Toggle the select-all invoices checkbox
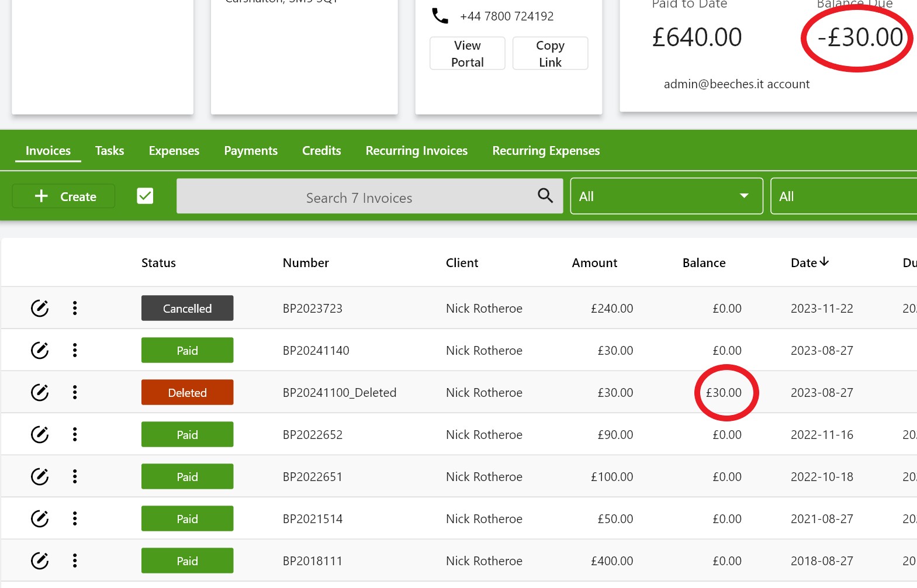Image resolution: width=917 pixels, height=588 pixels. pos(145,196)
